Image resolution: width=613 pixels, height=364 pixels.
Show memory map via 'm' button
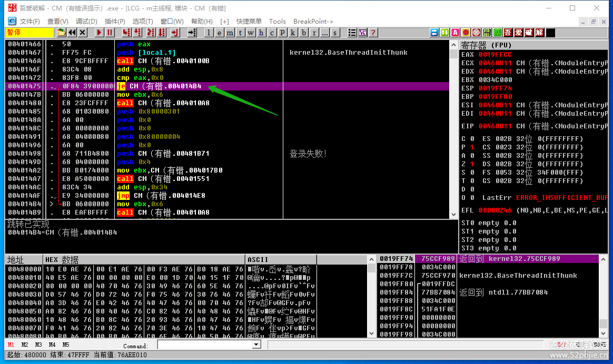point(230,33)
